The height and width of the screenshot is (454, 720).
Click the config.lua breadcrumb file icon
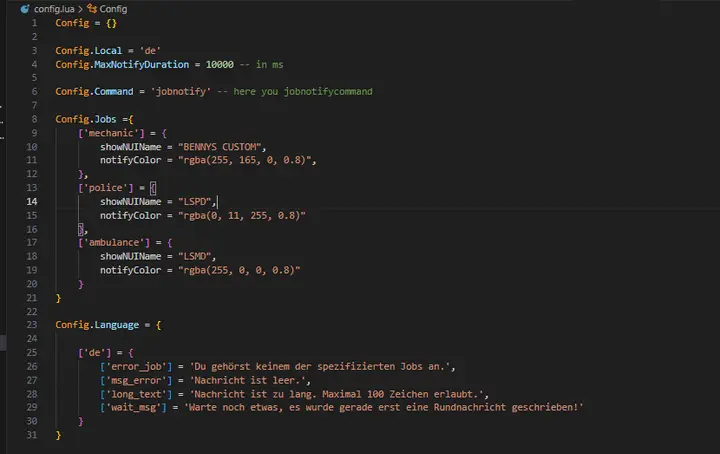click(25, 9)
